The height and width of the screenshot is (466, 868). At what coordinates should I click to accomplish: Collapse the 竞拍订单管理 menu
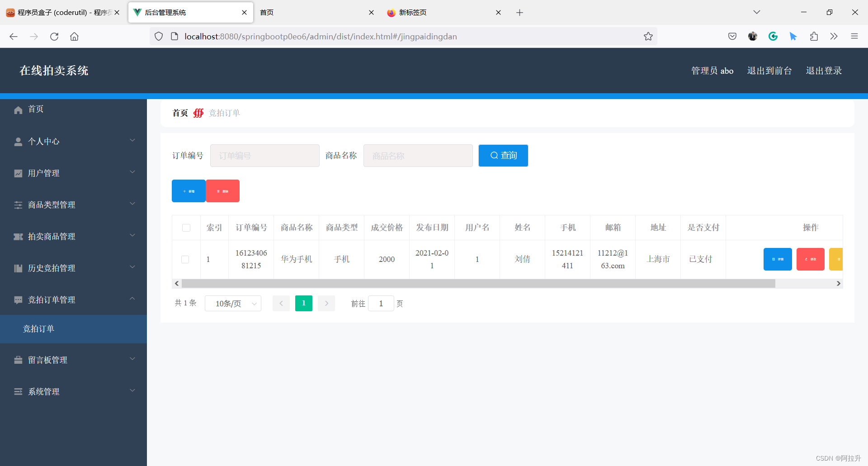[132, 299]
